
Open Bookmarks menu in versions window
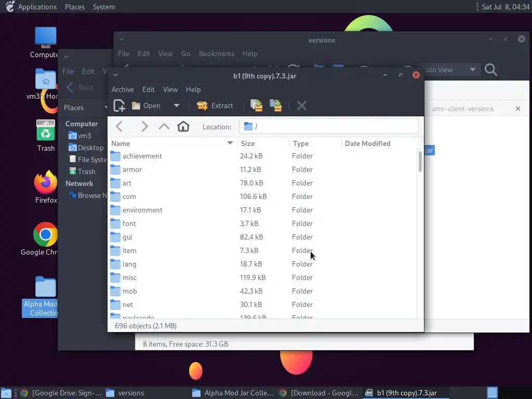[217, 54]
